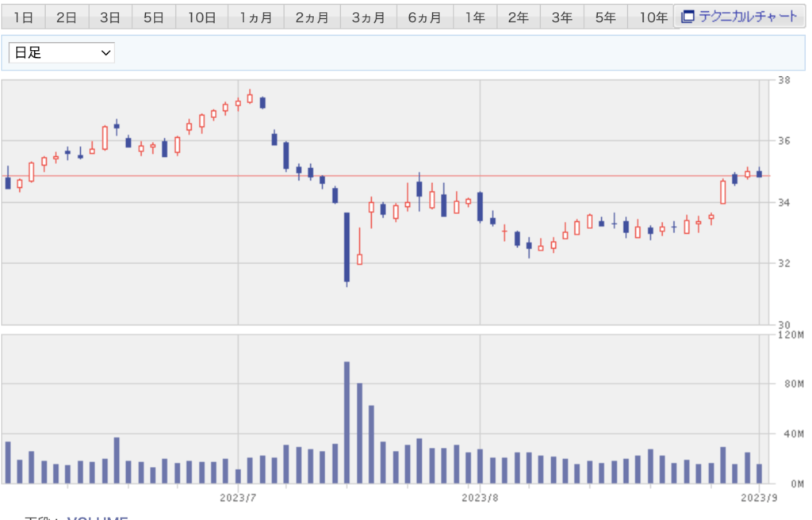Switch to the 6ヵ月 chart view
Screen dimensions: 812x520
(425, 17)
